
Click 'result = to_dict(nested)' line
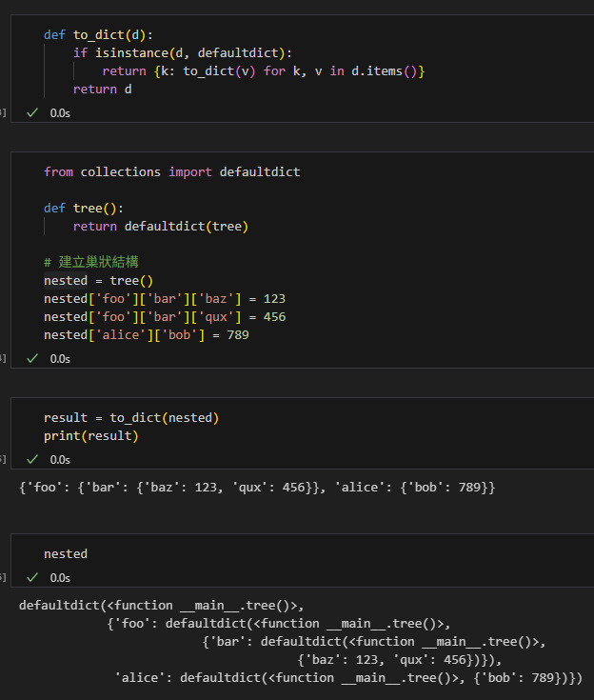click(131, 418)
